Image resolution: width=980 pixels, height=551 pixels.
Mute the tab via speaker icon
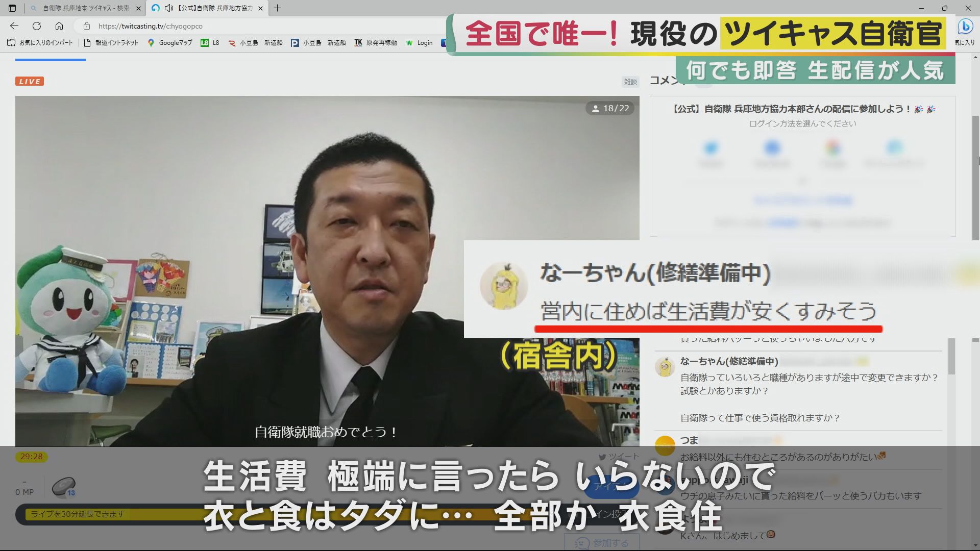click(x=169, y=8)
